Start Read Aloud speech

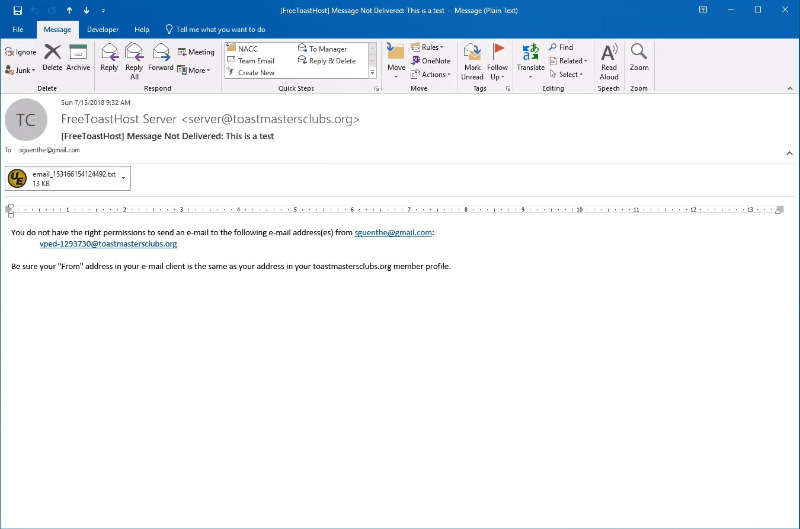609,61
